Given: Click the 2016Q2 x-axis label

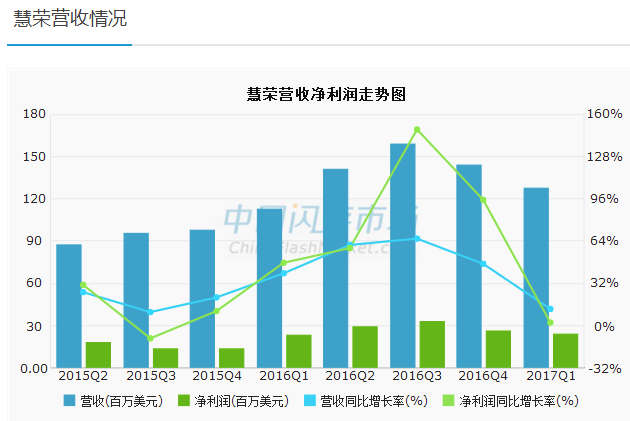Looking at the screenshot, I should click(x=350, y=376).
